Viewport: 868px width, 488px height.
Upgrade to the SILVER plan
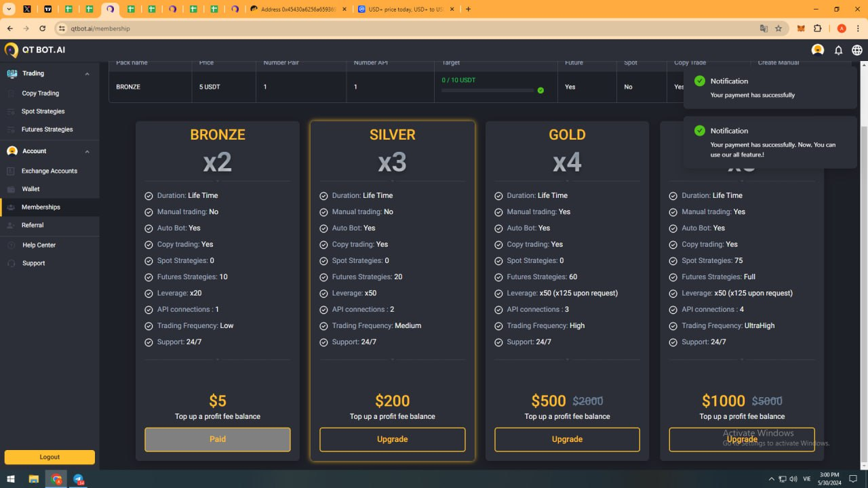[x=393, y=439]
